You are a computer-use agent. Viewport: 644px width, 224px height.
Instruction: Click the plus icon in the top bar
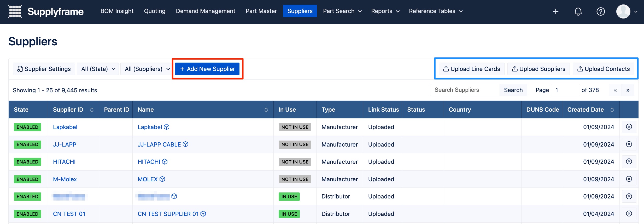(x=555, y=11)
